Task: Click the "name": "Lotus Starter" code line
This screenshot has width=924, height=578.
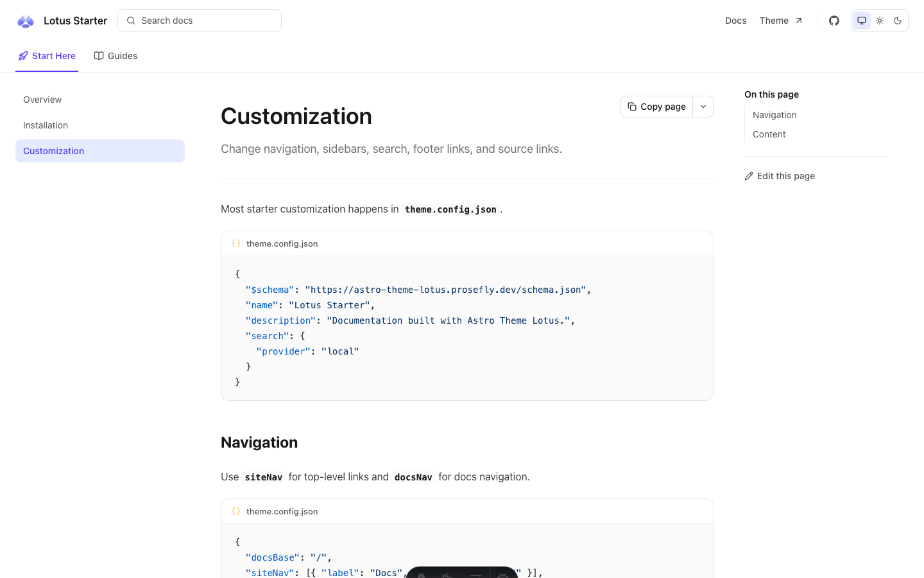Action: coord(311,305)
